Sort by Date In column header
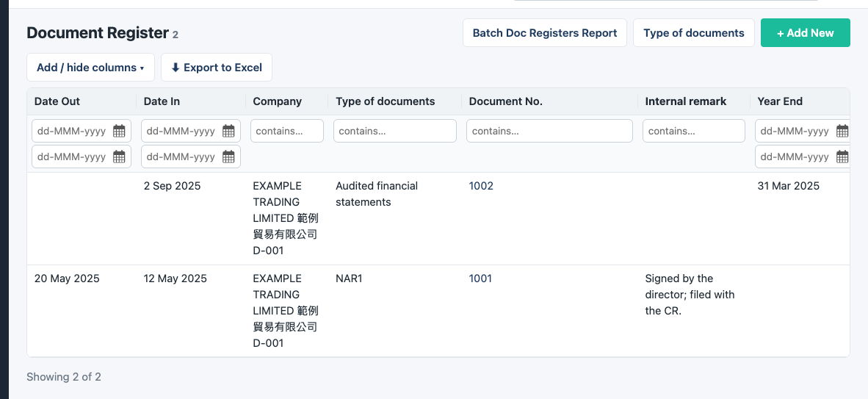This screenshot has height=399, width=868. (162, 101)
